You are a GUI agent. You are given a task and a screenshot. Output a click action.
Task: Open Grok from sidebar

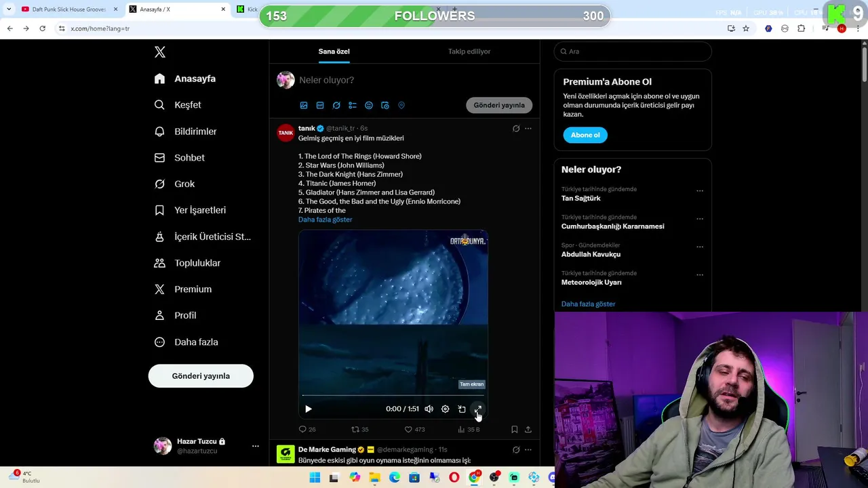pyautogui.click(x=174, y=184)
